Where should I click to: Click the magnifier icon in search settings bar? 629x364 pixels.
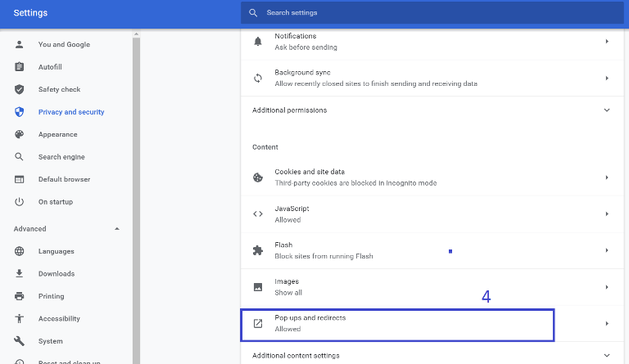pyautogui.click(x=253, y=13)
